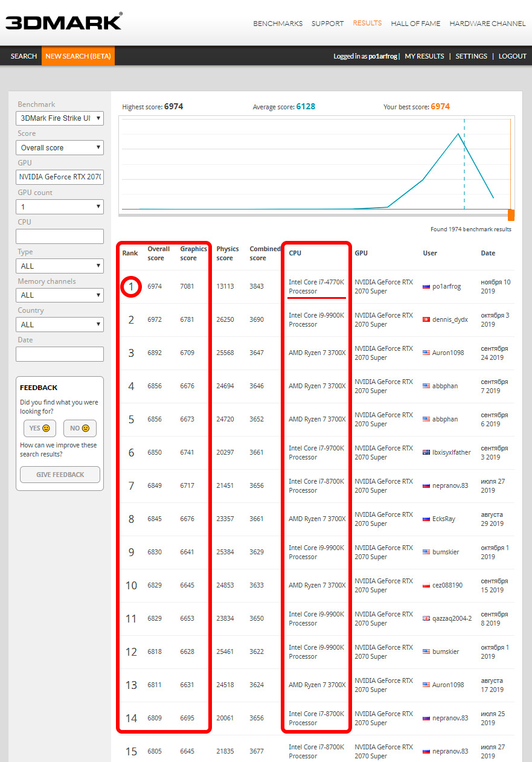
Task: Click Intel Core i7-9700K Processor cell
Action: click(316, 452)
